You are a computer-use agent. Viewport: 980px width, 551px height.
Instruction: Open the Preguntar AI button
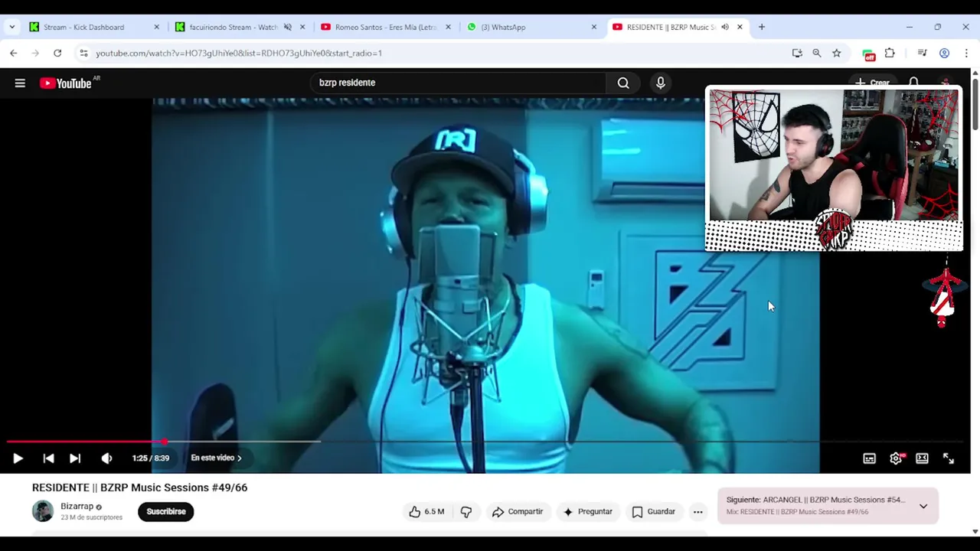587,511
